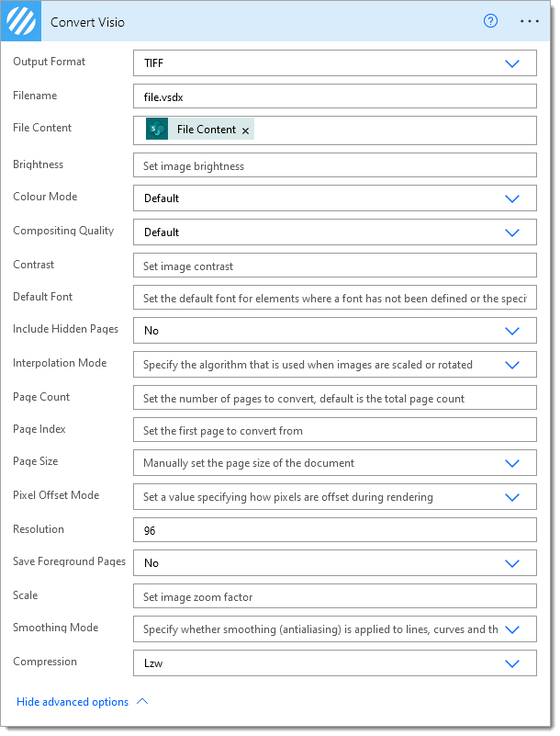The image size is (560, 736).
Task: Click the Page Count input field
Action: coord(335,398)
